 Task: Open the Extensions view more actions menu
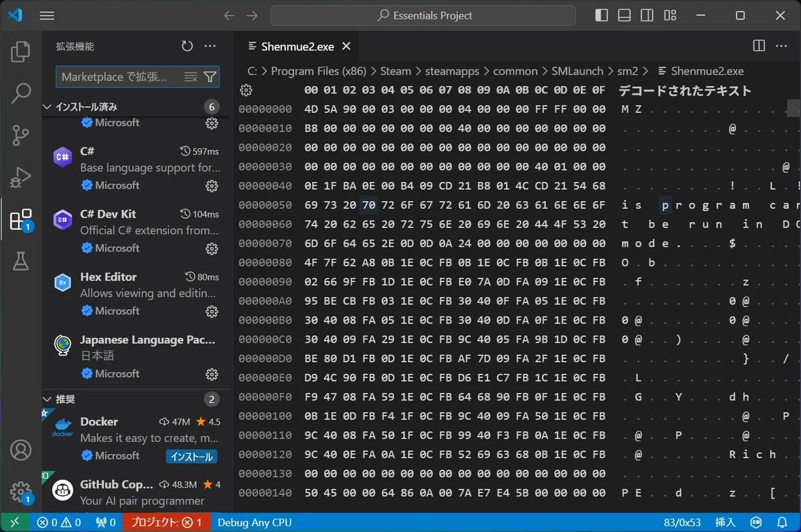coord(210,46)
